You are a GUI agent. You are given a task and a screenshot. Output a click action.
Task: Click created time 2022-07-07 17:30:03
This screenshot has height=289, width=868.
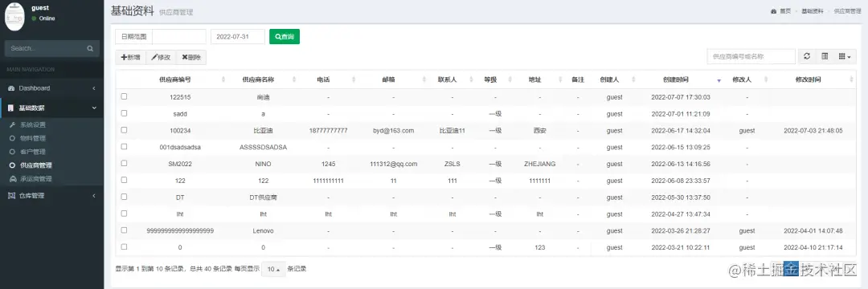[681, 97]
